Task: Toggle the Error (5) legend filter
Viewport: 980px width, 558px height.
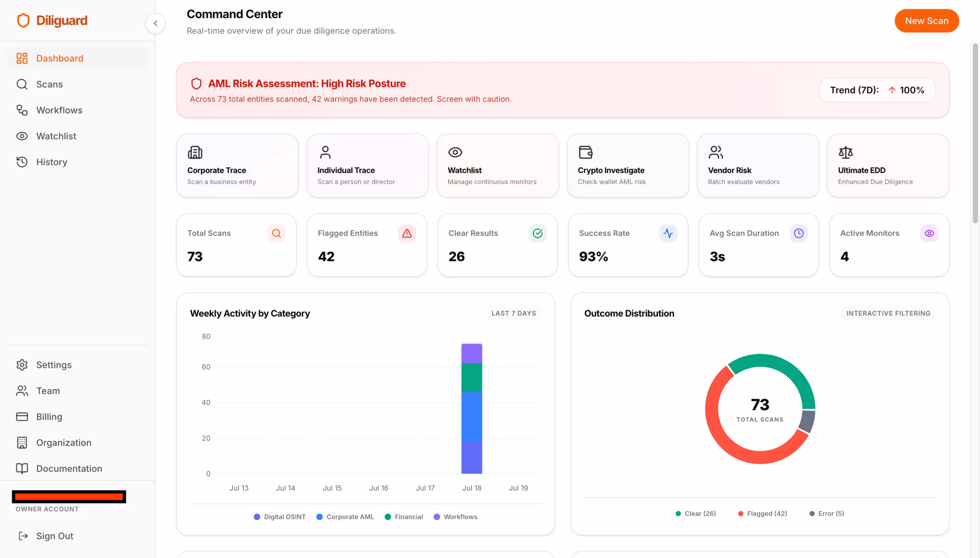Action: coord(826,513)
